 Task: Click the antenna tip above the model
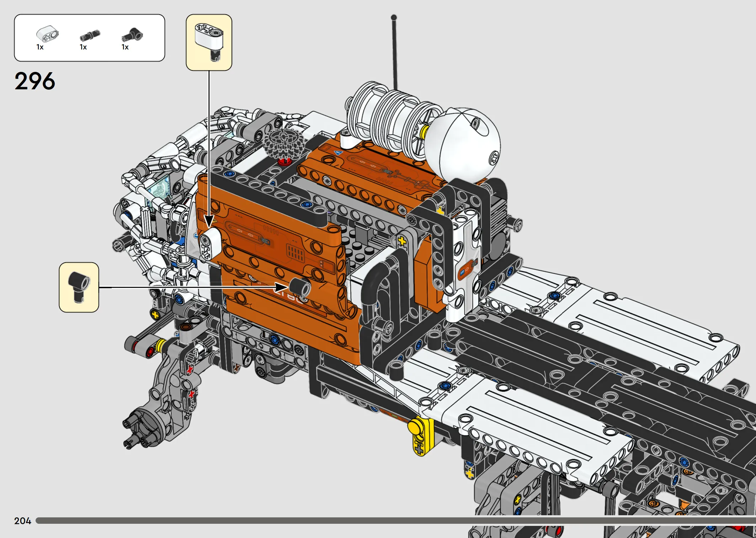[x=394, y=17]
